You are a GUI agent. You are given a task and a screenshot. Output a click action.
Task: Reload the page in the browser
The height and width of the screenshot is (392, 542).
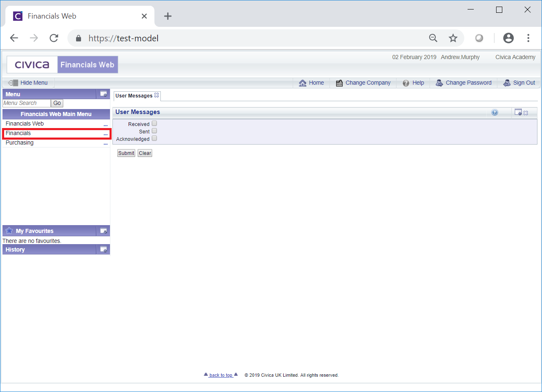click(54, 38)
